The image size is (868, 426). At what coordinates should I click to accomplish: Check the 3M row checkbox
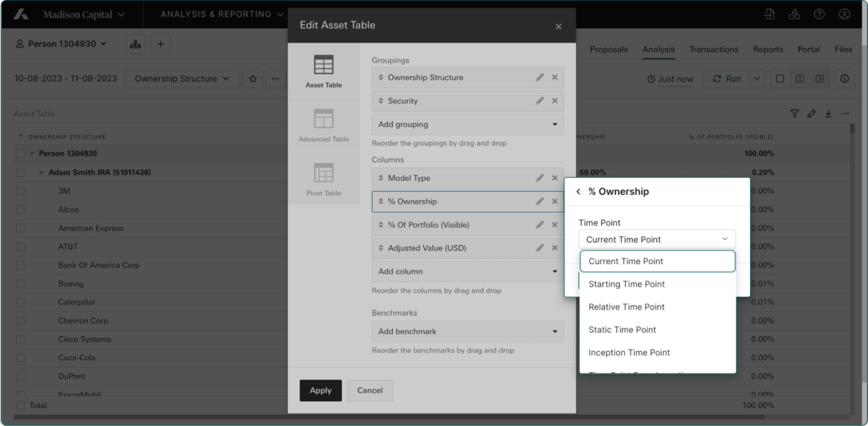pyautogui.click(x=20, y=191)
